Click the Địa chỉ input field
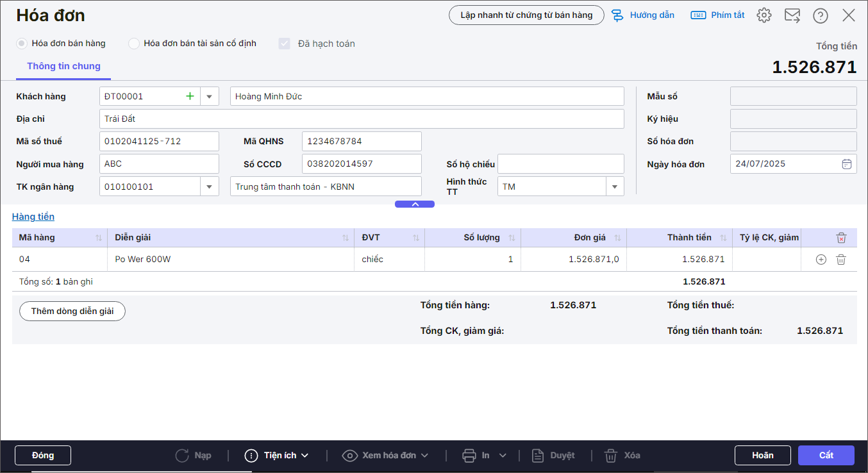This screenshot has width=868, height=473. pos(362,119)
